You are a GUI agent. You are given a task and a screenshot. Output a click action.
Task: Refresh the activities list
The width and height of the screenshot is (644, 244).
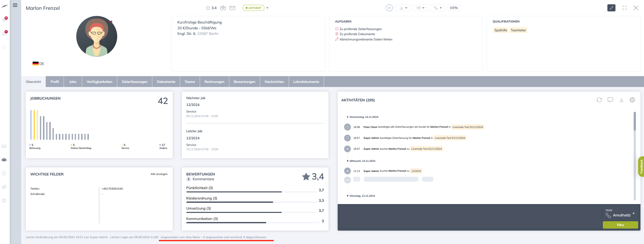(x=599, y=100)
